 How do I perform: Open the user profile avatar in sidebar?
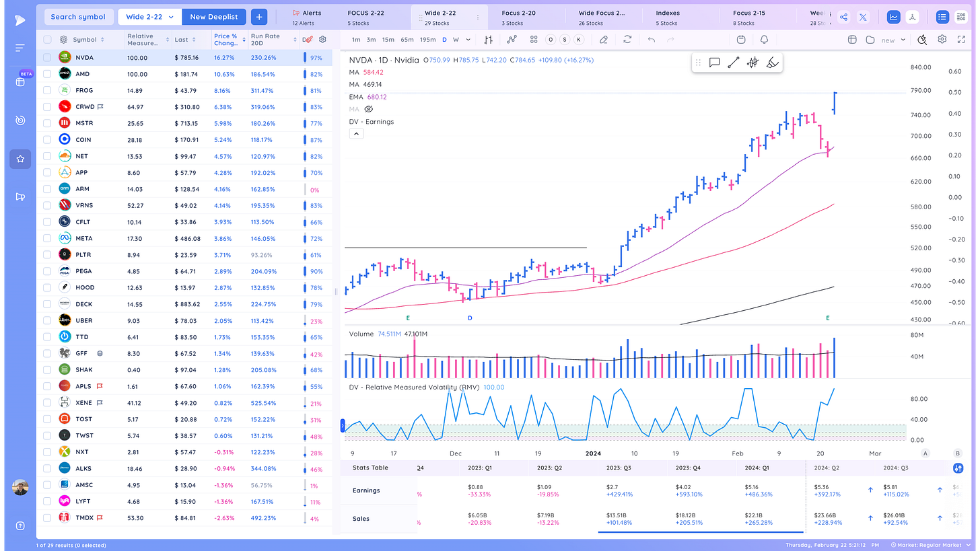tap(20, 488)
